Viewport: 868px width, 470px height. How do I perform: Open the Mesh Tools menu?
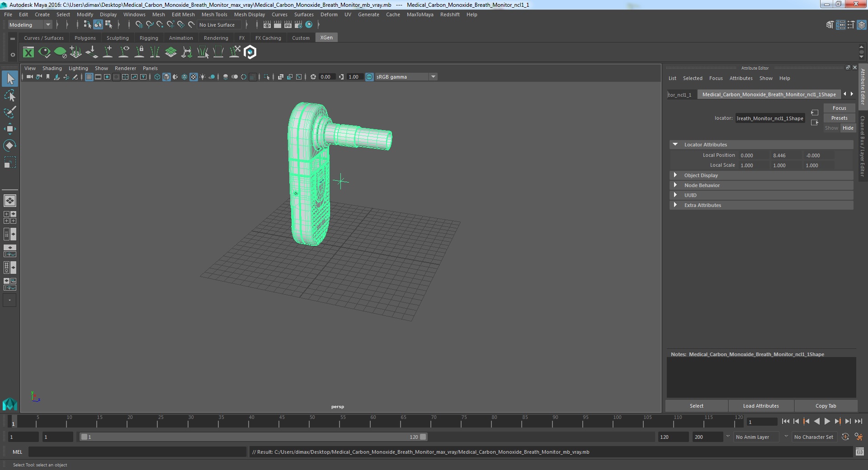pos(214,14)
